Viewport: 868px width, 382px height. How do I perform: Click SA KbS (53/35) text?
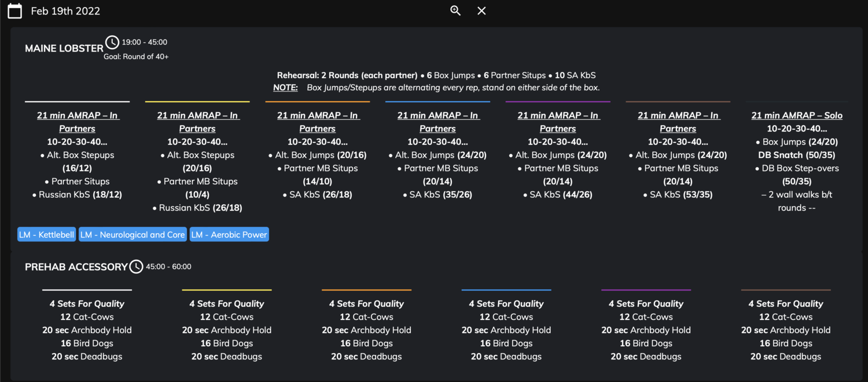click(678, 194)
